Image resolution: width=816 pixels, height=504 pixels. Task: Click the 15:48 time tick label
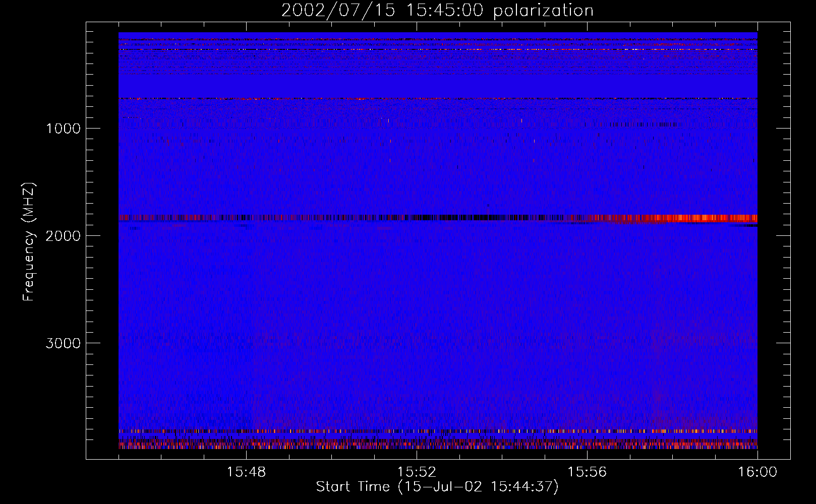pos(246,472)
